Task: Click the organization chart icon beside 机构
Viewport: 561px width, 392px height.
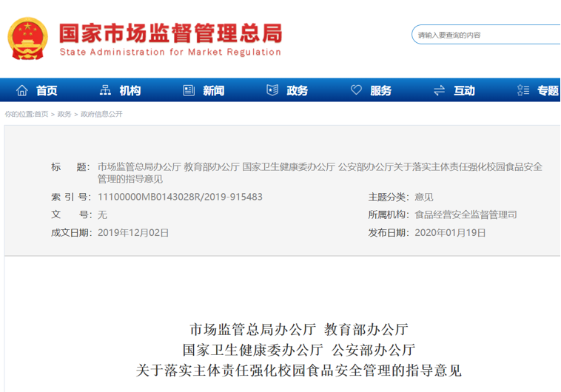Action: (106, 90)
